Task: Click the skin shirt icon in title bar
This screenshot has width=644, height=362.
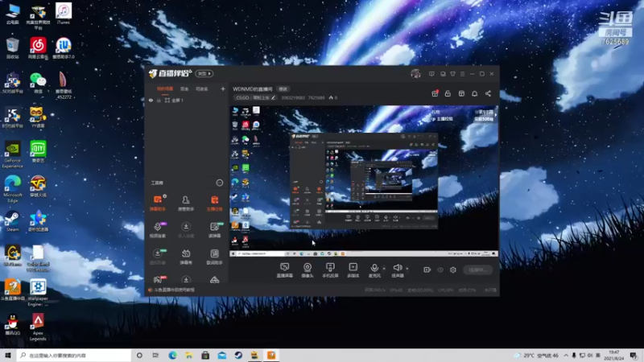Action: tap(452, 74)
